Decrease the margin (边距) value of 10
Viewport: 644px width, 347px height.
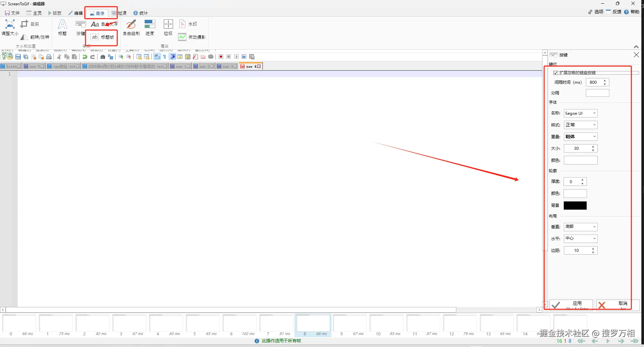click(x=593, y=253)
